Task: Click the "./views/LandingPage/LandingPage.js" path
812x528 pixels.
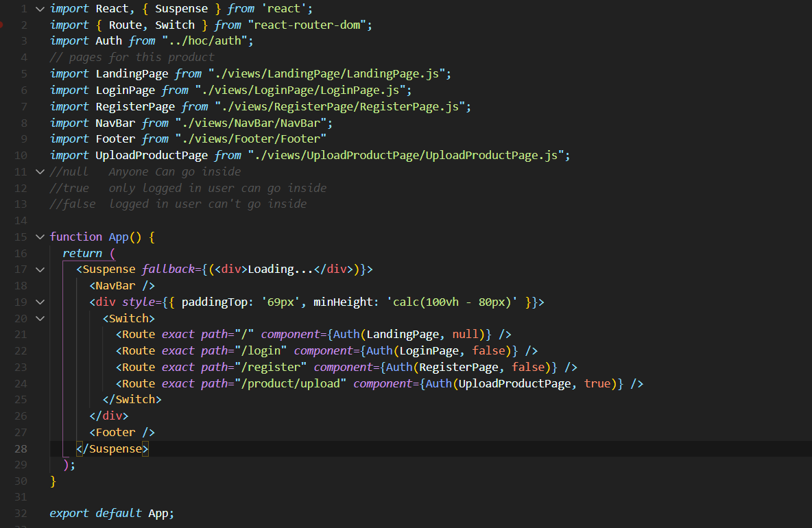Action: point(326,74)
